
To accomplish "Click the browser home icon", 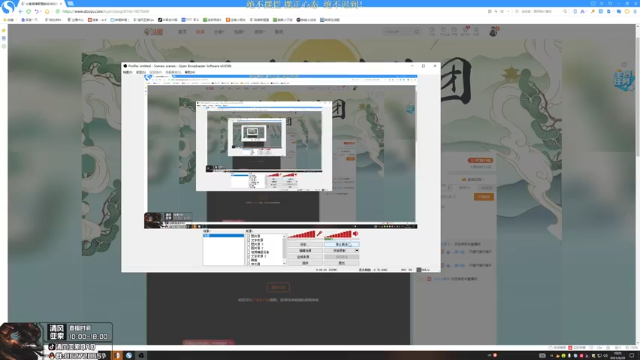I will tap(47, 11).
